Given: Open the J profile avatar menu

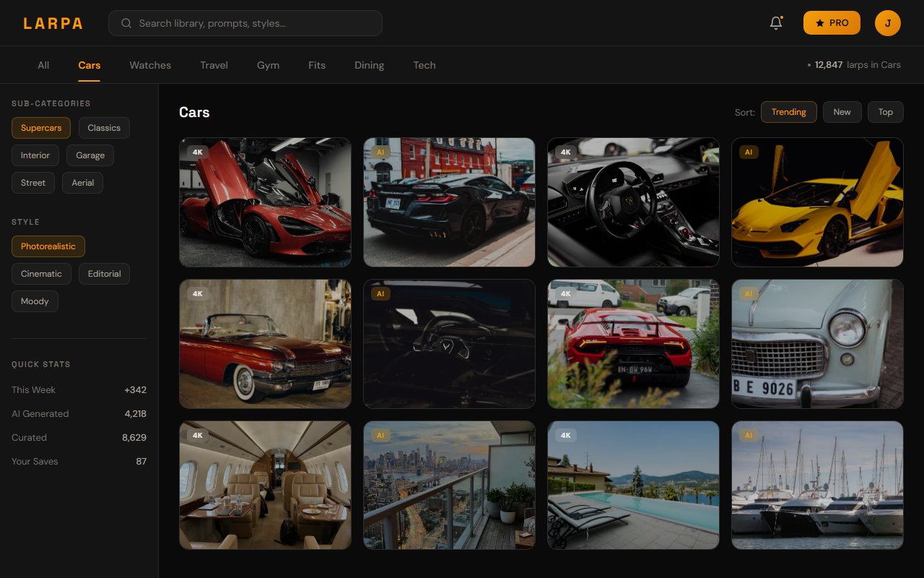Looking at the screenshot, I should (x=887, y=23).
